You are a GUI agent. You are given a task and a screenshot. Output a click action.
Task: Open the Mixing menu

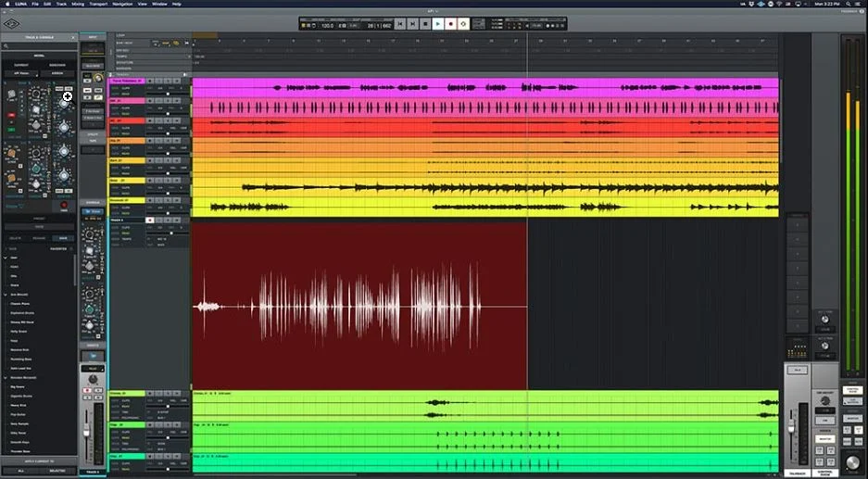(x=77, y=4)
